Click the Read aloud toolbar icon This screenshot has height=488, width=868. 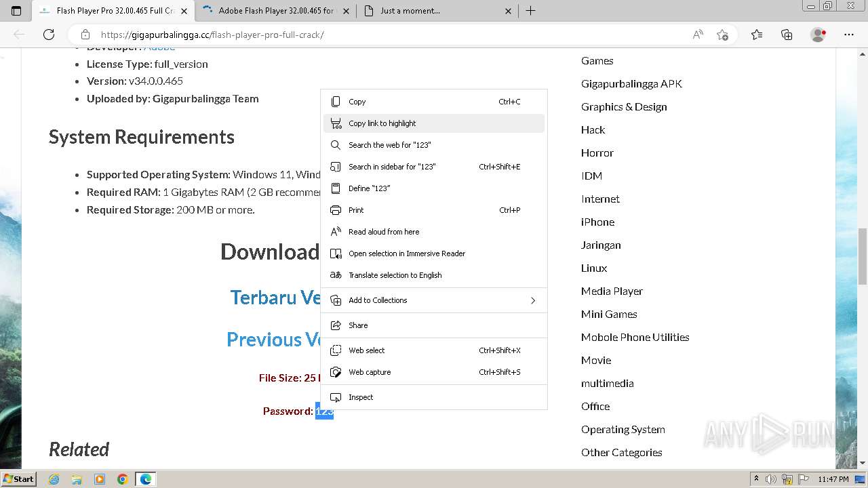coord(698,35)
